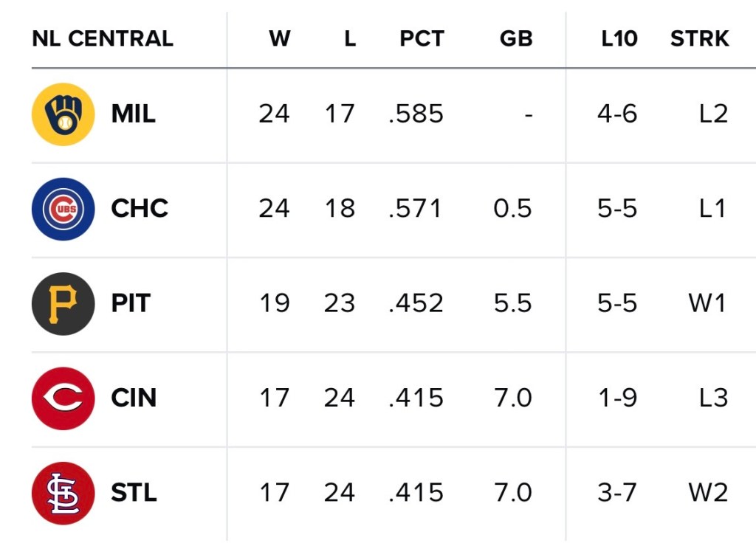Click the GB column header
The height and width of the screenshot is (546, 756).
(515, 38)
